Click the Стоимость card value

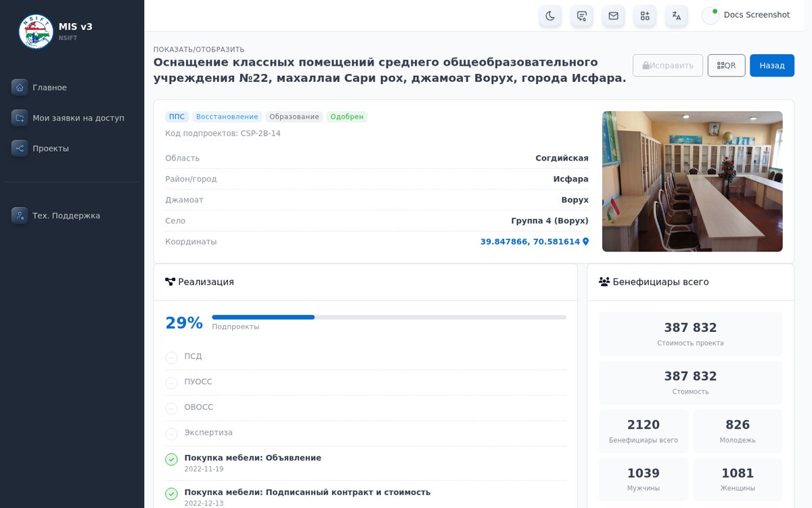pos(690,377)
